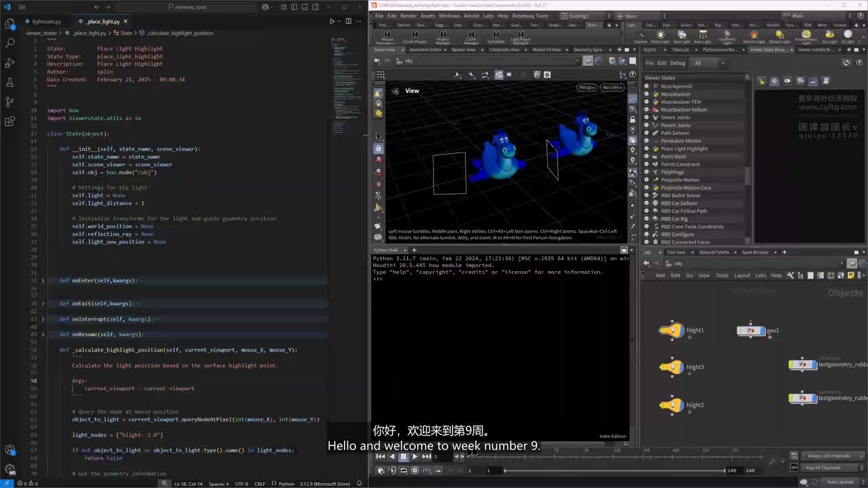Open the All filter dropdown in Viewer States
The width and height of the screenshot is (868, 488).
pyautogui.click(x=709, y=63)
